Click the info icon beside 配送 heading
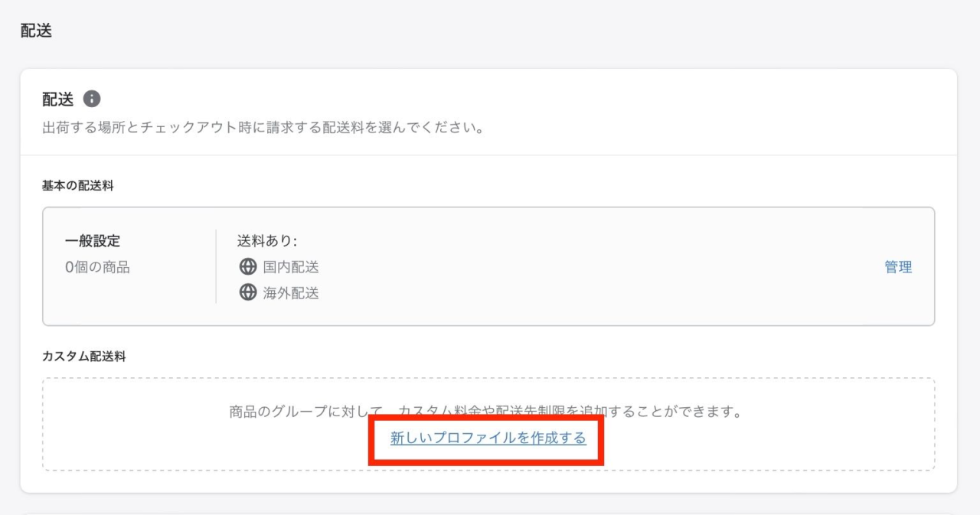 [92, 99]
